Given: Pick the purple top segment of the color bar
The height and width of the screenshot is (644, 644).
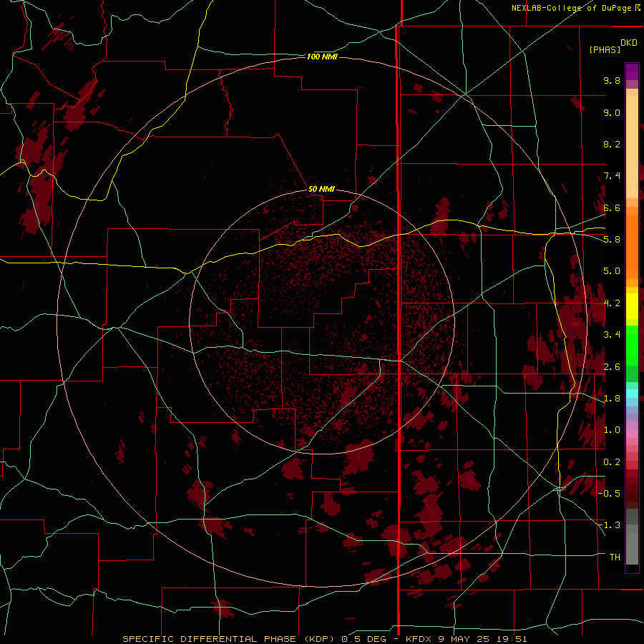Looking at the screenshot, I should coord(632,72).
